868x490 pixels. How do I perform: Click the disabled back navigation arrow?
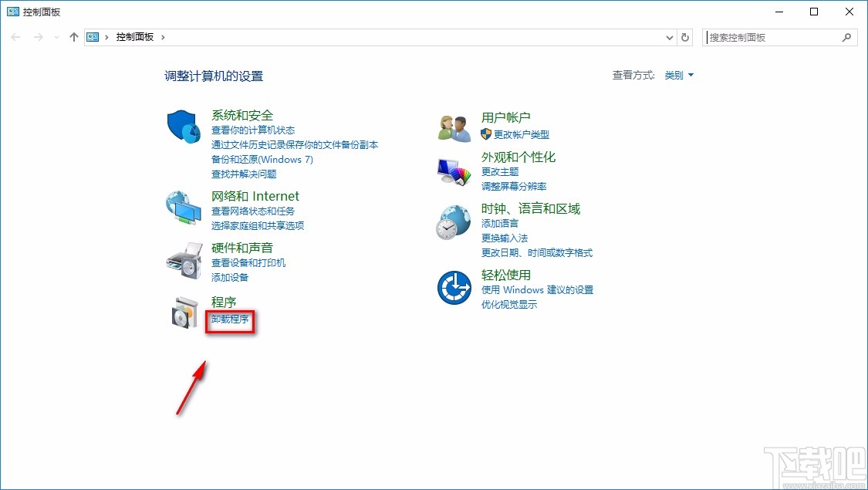point(15,36)
